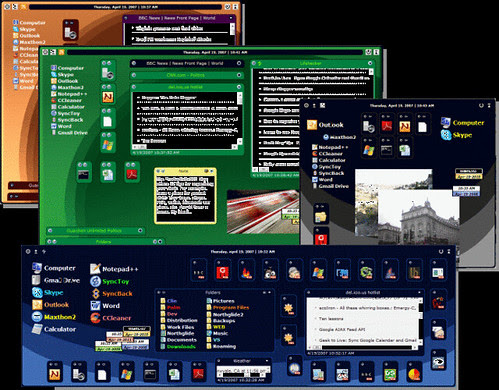Click the power icon atop the blue desktop
Image resolution: width=499 pixels, height=390 pixels.
441,252
